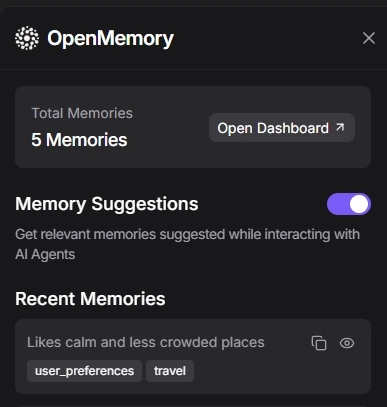Click the Recent Memories heading
This screenshot has height=407, width=387.
(90, 299)
